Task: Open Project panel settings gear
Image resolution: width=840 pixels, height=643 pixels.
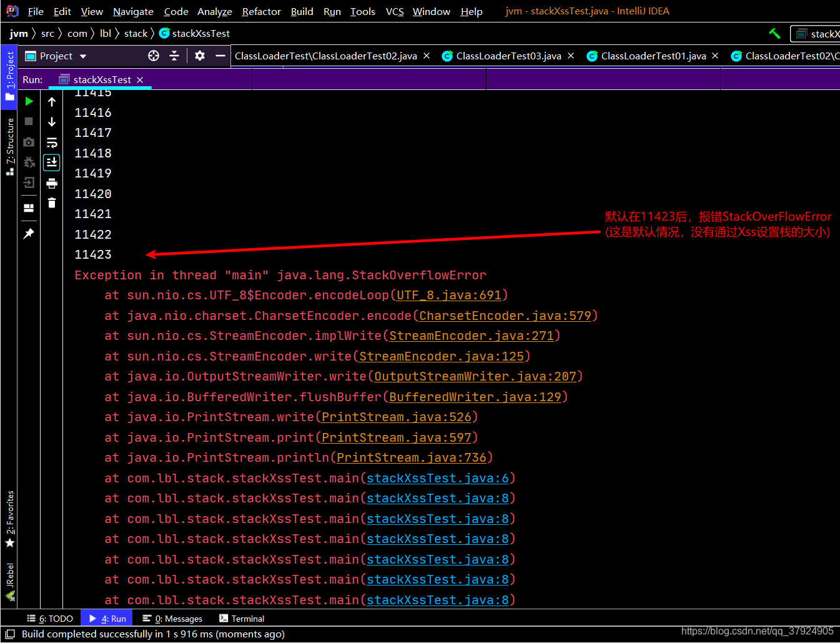Action: 200,56
